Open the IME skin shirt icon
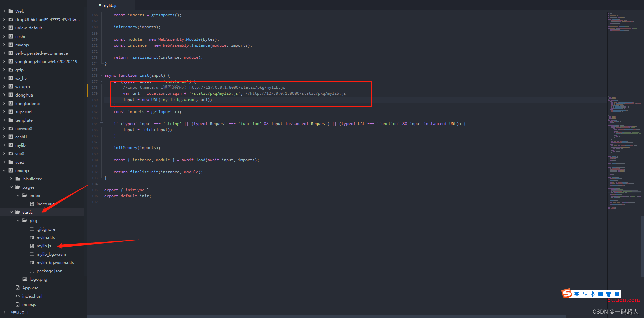The height and width of the screenshot is (318, 644). (609, 294)
